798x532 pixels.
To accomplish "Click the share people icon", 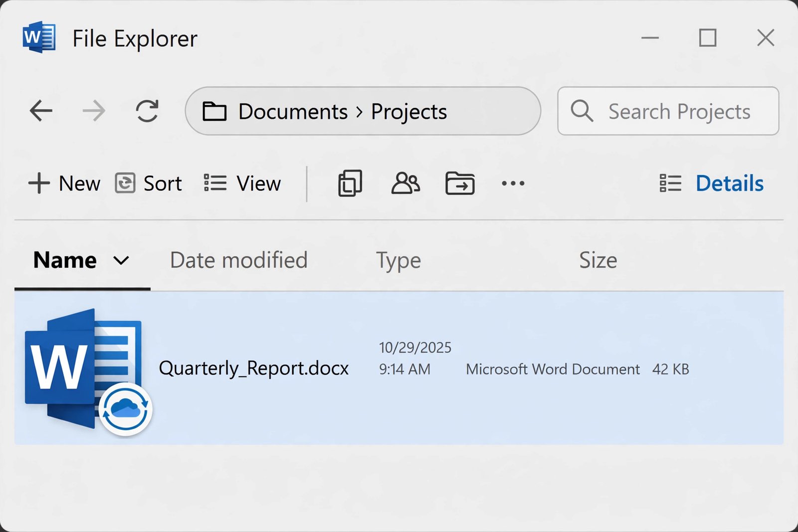I will point(405,183).
